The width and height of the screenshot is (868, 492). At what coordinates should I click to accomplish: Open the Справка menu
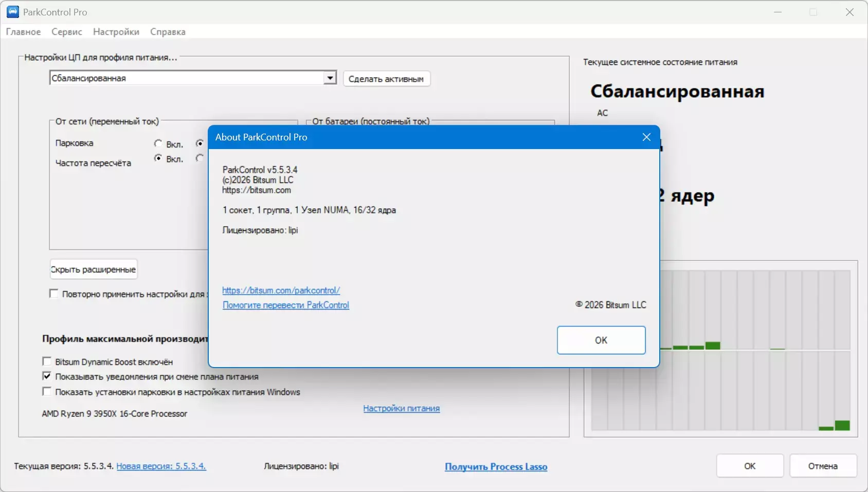coord(168,32)
